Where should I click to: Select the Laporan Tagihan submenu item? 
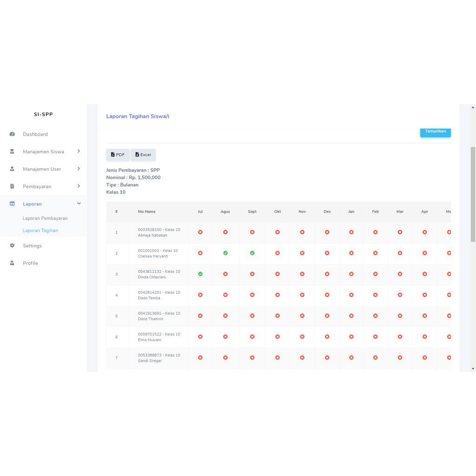point(40,231)
